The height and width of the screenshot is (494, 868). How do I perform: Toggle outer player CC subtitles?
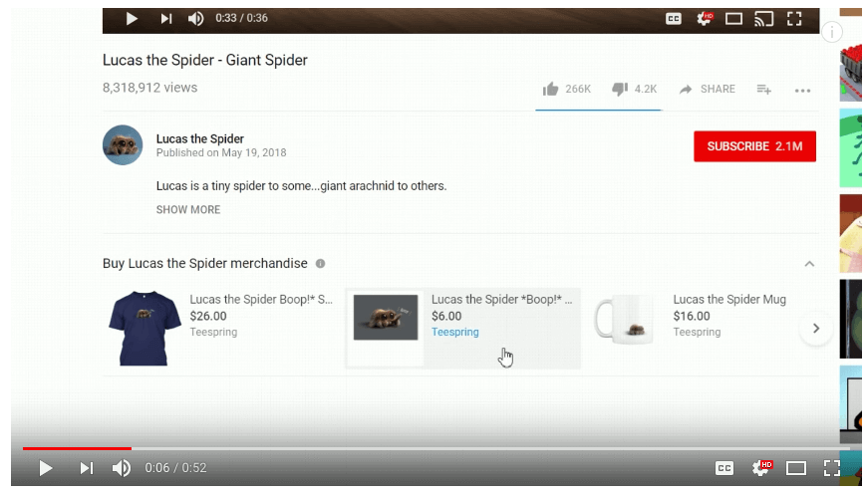click(x=724, y=468)
